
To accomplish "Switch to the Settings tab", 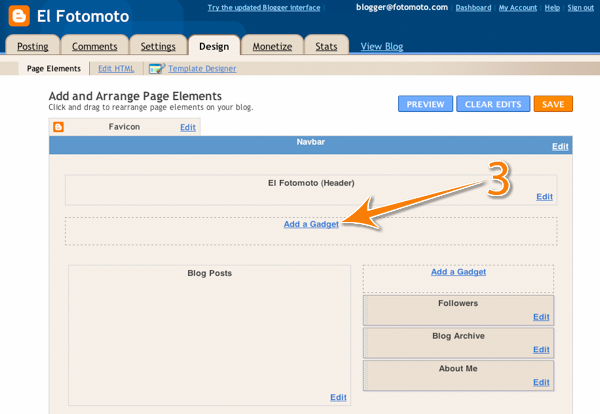I will coord(158,46).
